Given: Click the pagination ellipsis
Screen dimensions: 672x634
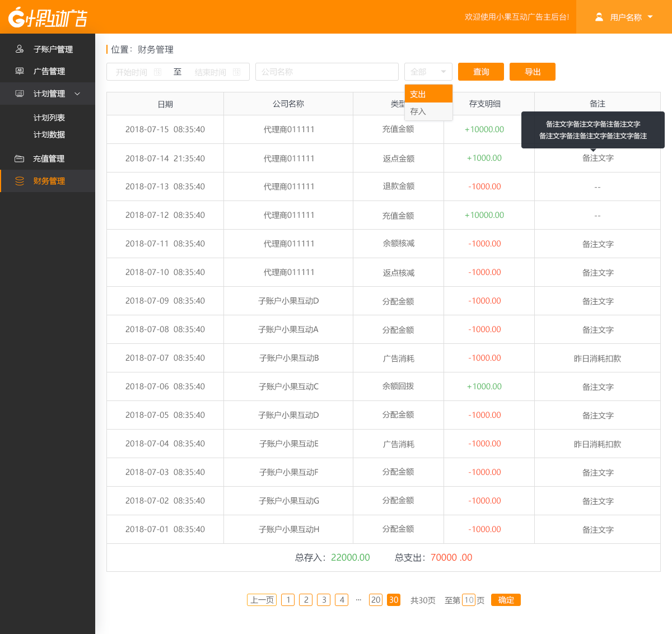Looking at the screenshot, I should point(358,600).
